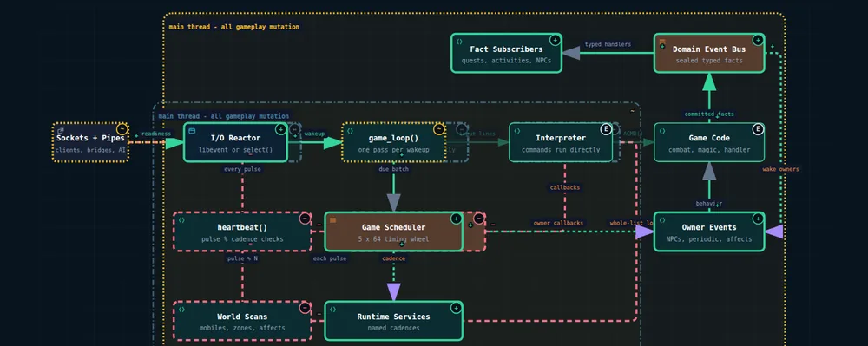Click 'combat, magic, handler' subtitle
This screenshot has width=868, height=346.
(709, 150)
